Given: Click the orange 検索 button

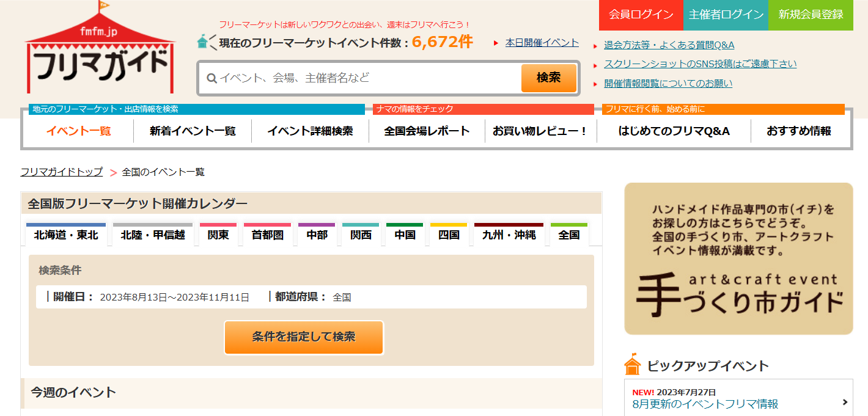Looking at the screenshot, I should 548,78.
